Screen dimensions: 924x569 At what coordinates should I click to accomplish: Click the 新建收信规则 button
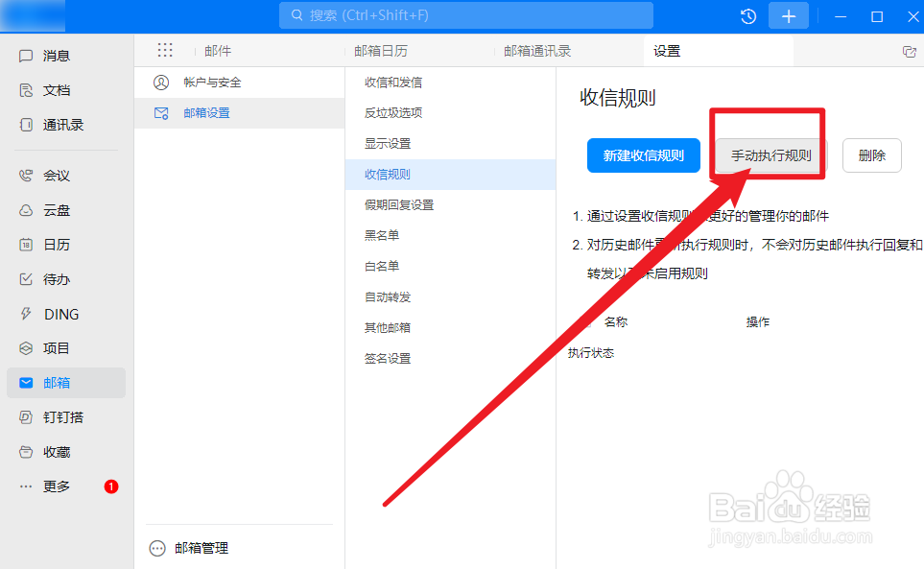coord(643,154)
